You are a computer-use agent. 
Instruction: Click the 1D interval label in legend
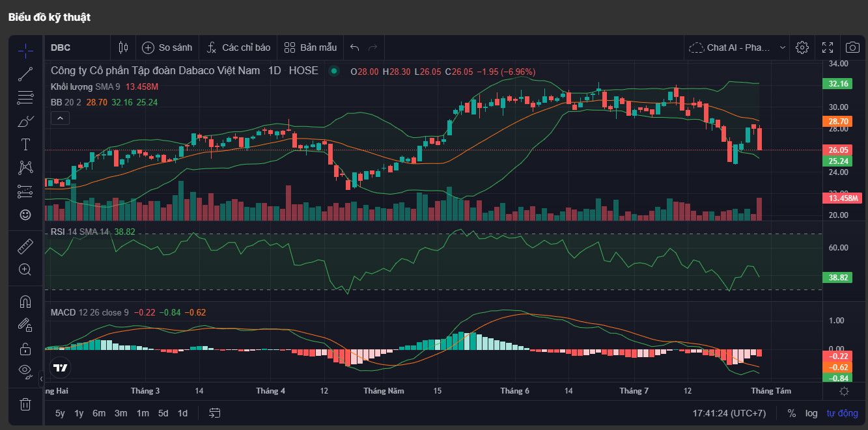coord(275,70)
